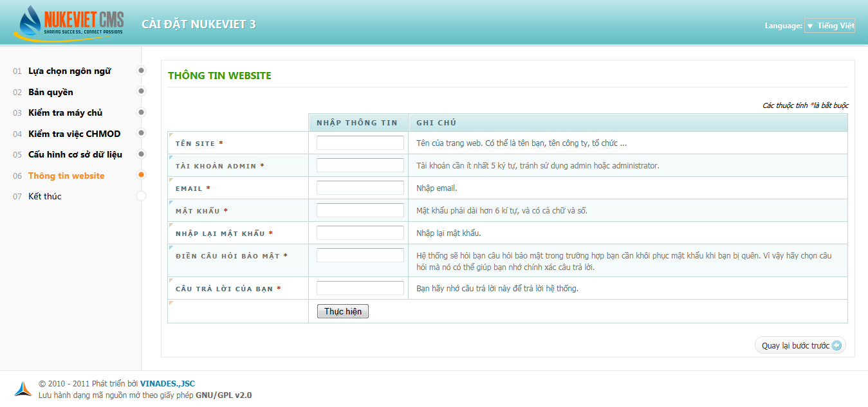Focus the Tên site input field
Screen dimensions: 868x407
[360, 143]
